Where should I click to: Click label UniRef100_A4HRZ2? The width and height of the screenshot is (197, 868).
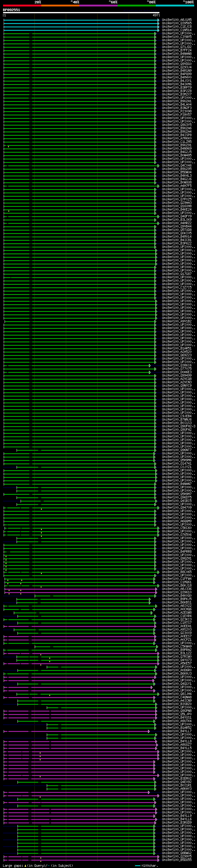(177, 223)
